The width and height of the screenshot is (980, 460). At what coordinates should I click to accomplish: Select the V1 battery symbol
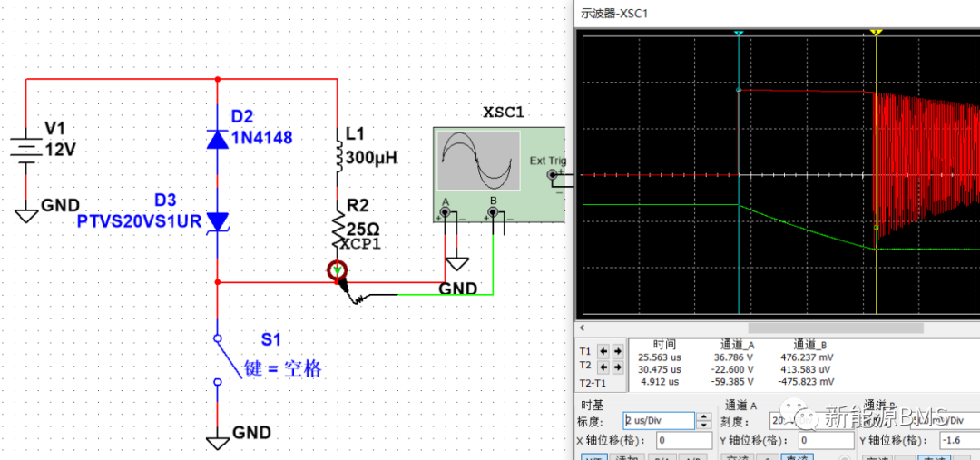[25, 151]
